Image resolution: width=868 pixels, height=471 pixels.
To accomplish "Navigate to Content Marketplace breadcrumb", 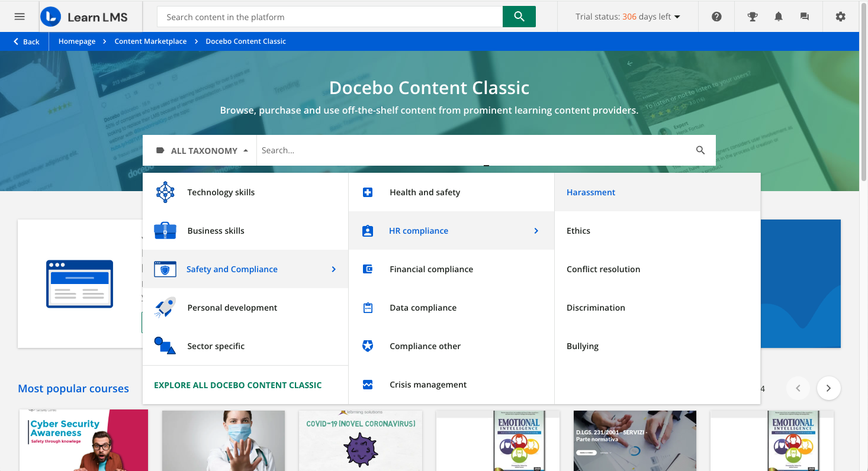I will pos(150,41).
